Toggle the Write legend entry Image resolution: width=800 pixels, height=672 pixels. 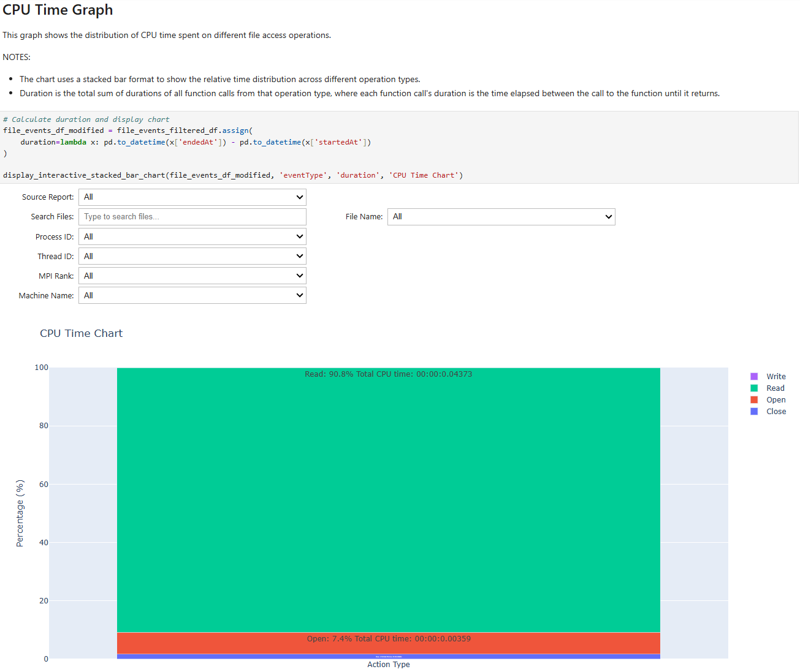pyautogui.click(x=775, y=376)
